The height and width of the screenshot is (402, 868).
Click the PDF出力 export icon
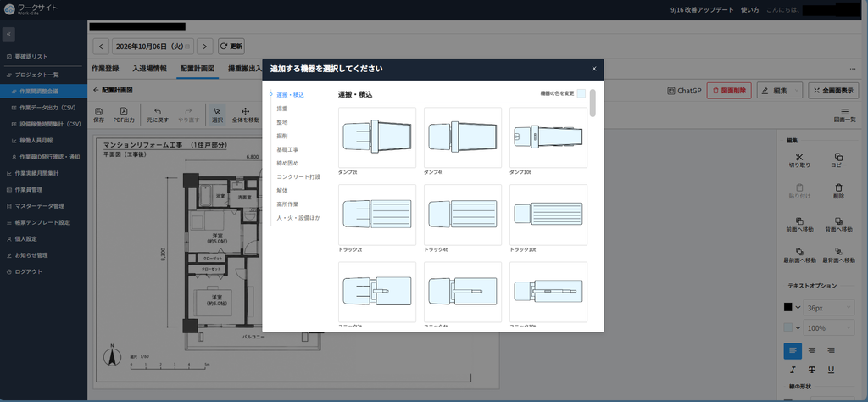124,111
